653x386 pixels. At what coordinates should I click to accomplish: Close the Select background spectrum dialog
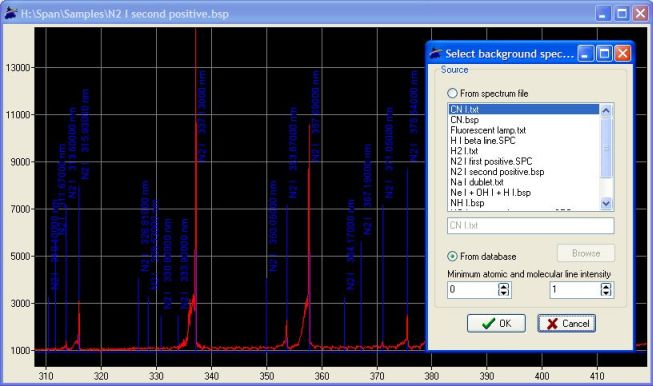coord(622,54)
